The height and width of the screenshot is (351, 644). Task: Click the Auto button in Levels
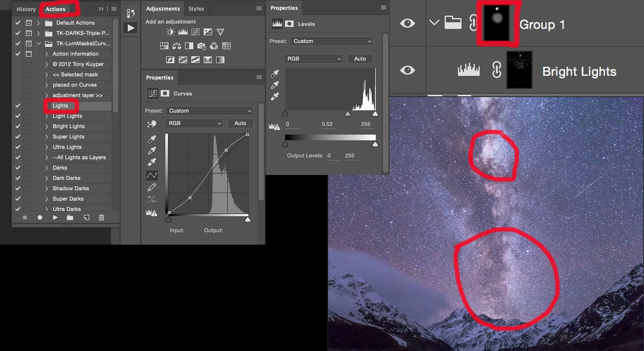click(360, 59)
